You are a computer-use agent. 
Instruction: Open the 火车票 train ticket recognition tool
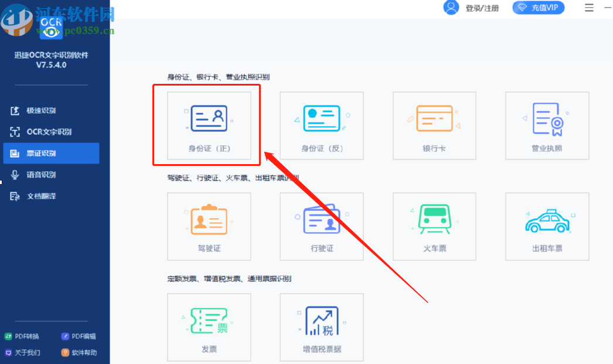pyautogui.click(x=434, y=226)
